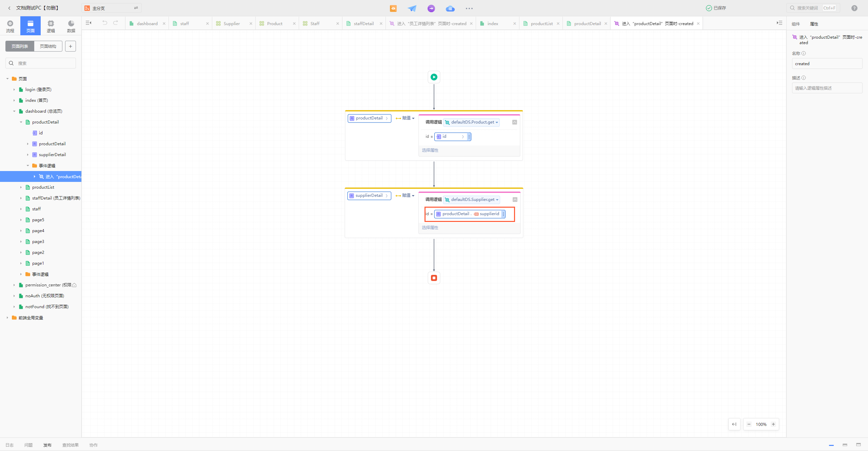Click the info icon next to 名称
The height and width of the screenshot is (451, 868).
point(804,53)
